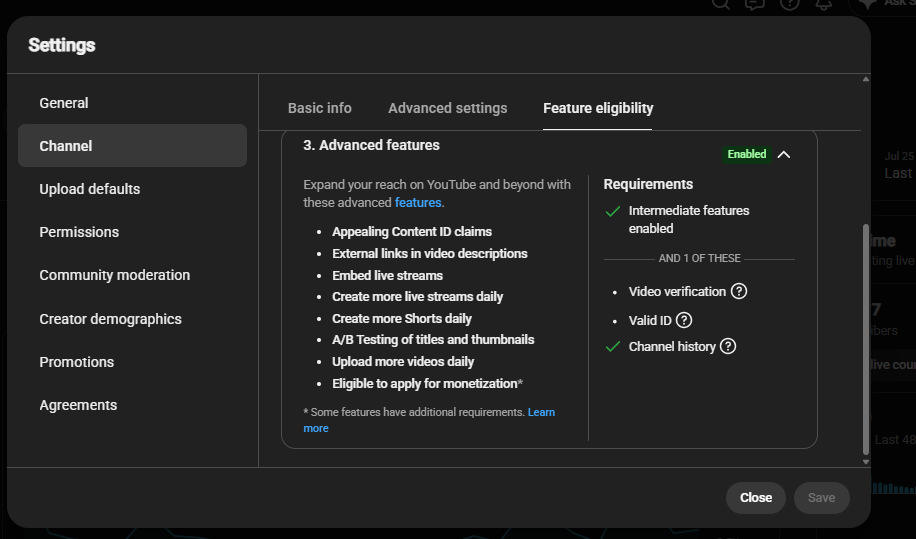
Task: Click the scroll-up arrow of settings panel
Action: 866,79
